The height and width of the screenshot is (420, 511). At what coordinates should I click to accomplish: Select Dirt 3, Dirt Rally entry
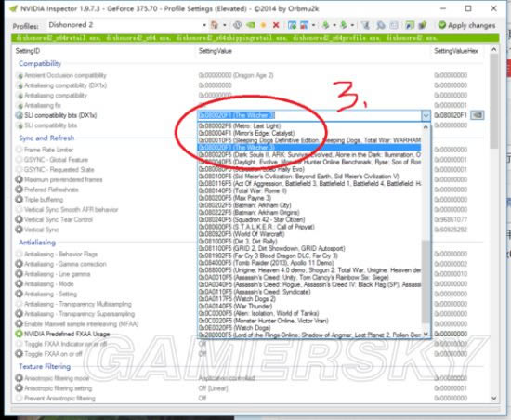pyautogui.click(x=238, y=241)
